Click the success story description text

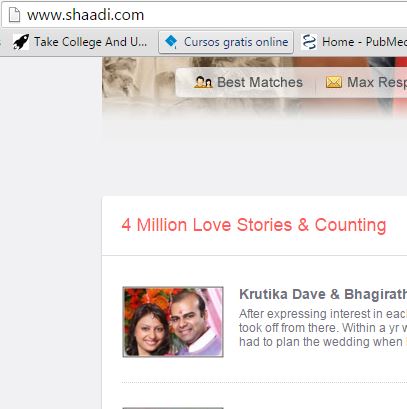[x=323, y=328]
